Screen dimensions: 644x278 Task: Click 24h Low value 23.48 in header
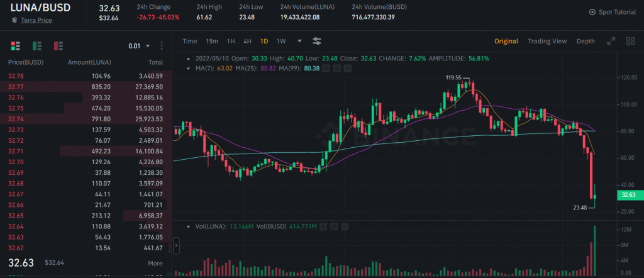pos(247,17)
